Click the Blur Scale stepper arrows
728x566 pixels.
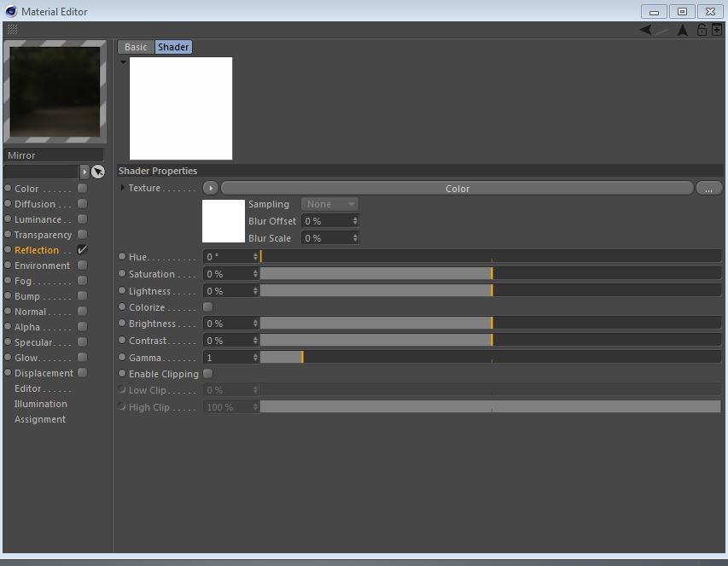click(x=355, y=237)
